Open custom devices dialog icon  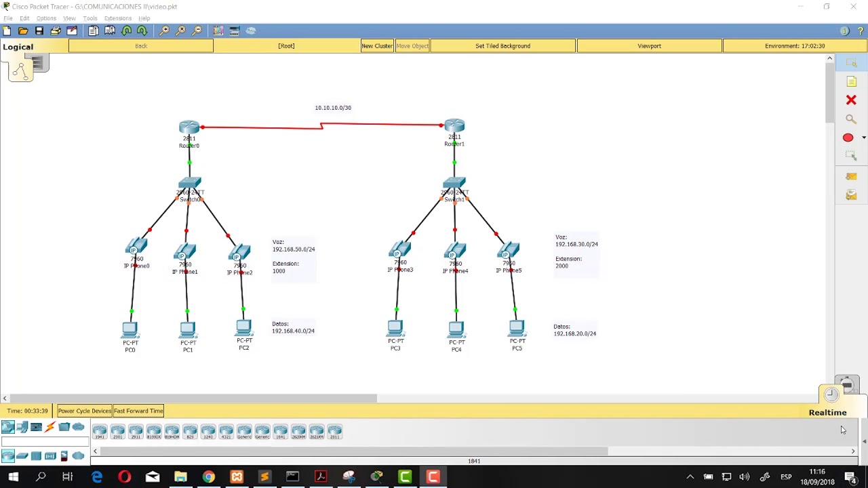235,30
